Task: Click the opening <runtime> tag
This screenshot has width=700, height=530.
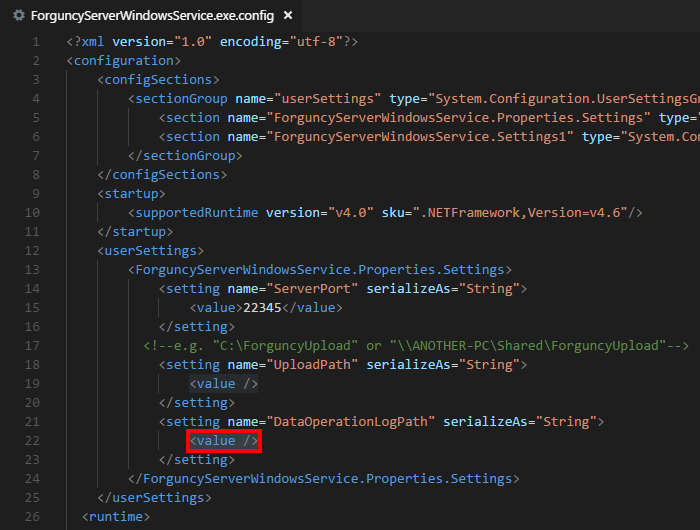Action: 116,517
